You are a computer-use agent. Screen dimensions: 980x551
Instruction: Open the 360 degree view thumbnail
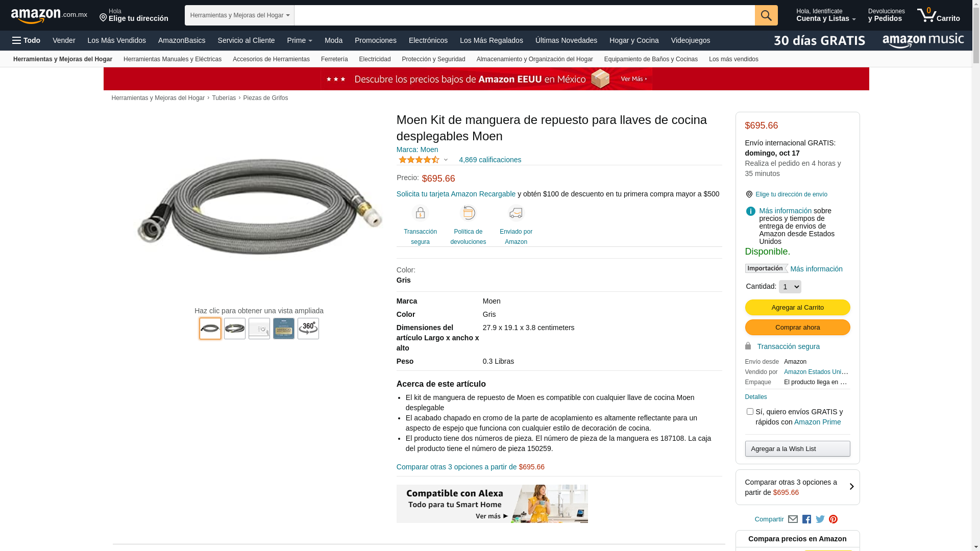click(x=308, y=329)
